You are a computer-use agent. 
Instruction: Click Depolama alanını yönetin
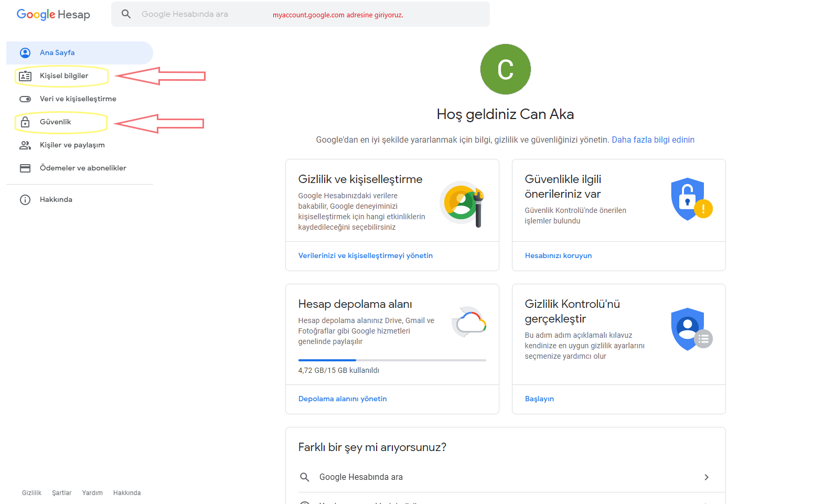click(342, 399)
